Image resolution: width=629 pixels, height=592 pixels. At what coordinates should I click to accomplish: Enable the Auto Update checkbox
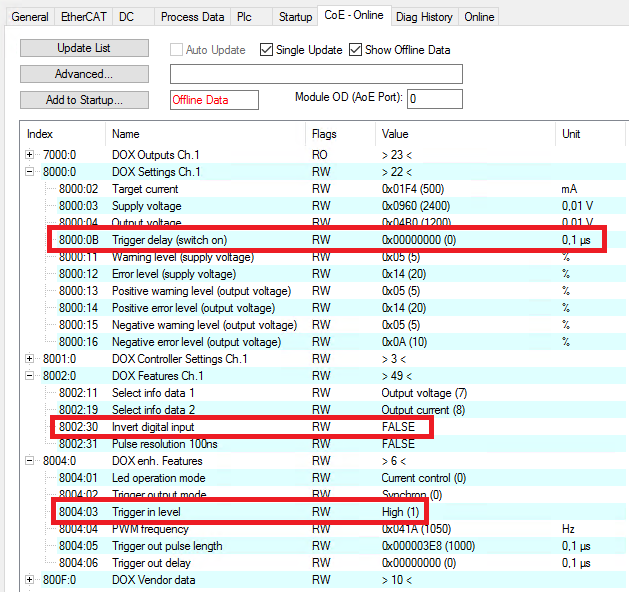(x=177, y=50)
